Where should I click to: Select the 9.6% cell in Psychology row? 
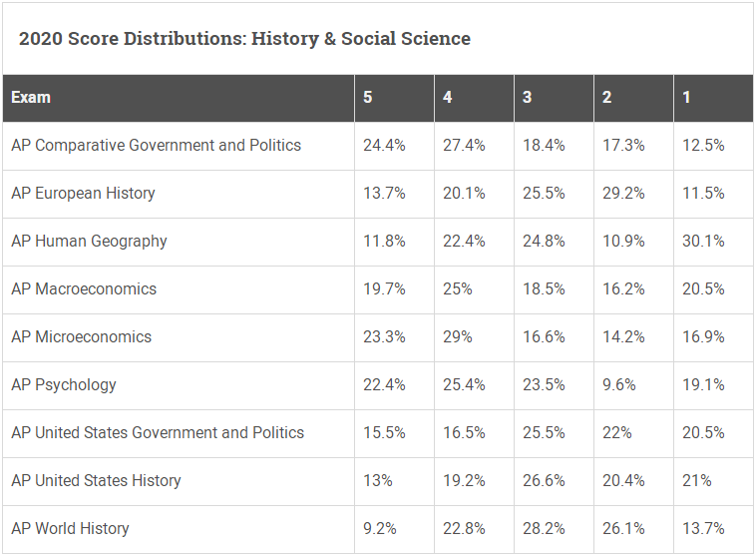point(619,385)
